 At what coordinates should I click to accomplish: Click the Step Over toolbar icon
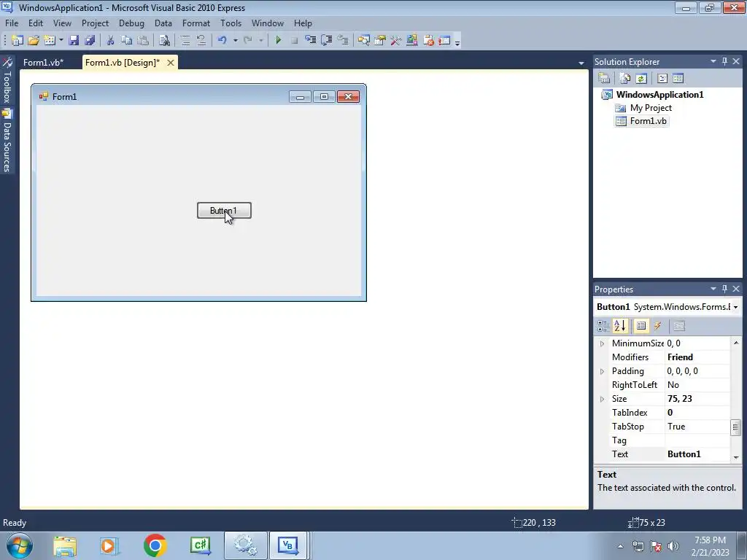coord(327,41)
